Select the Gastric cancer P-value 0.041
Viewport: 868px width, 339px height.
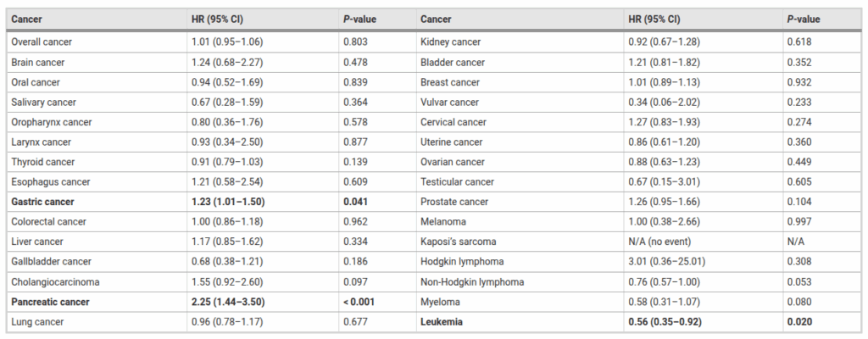tap(356, 202)
